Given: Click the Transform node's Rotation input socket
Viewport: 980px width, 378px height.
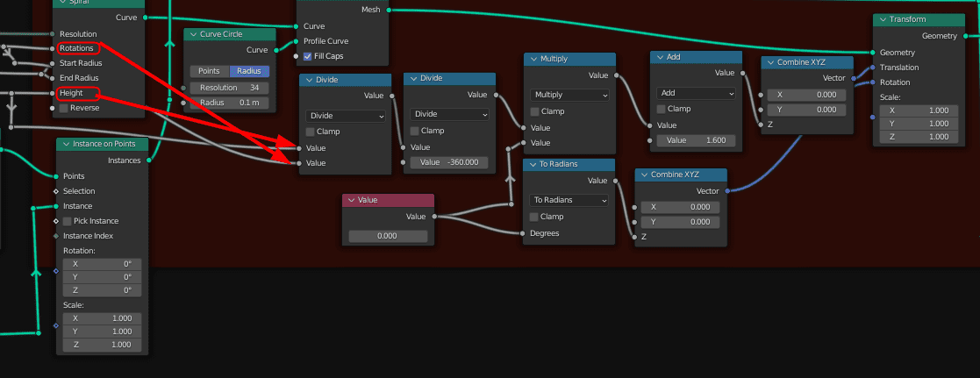Looking at the screenshot, I should 874,82.
